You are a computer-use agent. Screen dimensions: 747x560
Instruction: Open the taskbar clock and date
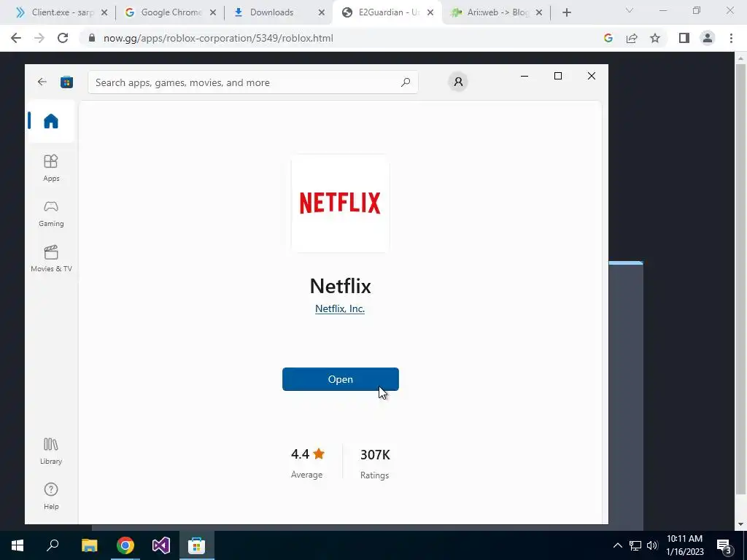coord(684,545)
